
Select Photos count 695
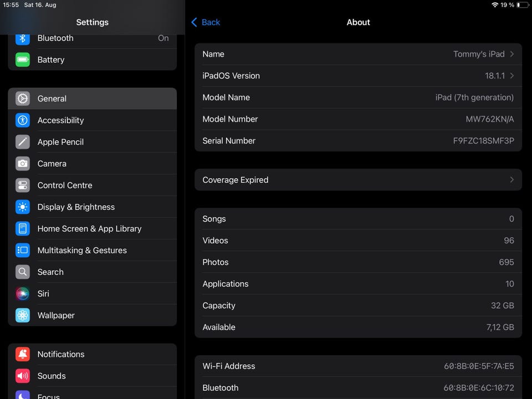506,262
